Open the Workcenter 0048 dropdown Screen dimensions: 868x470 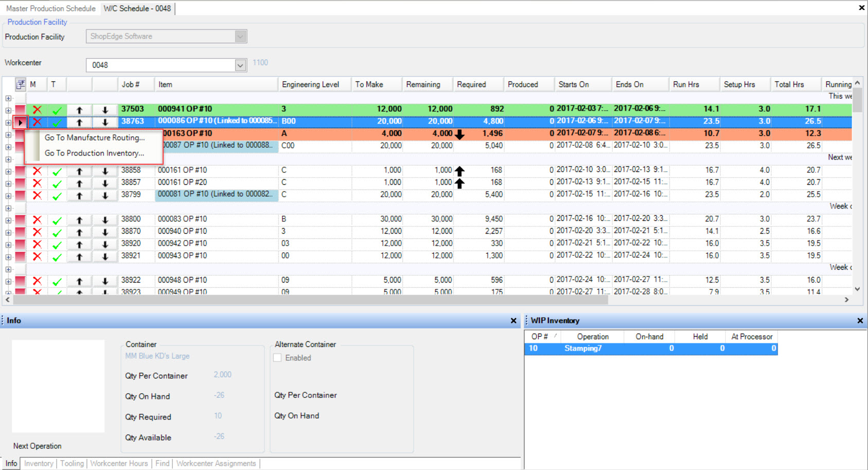[240, 65]
